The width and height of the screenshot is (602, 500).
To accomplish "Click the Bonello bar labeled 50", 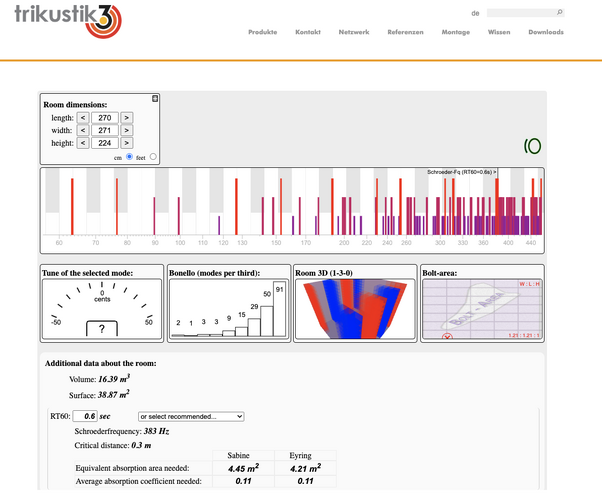I will point(267,321).
